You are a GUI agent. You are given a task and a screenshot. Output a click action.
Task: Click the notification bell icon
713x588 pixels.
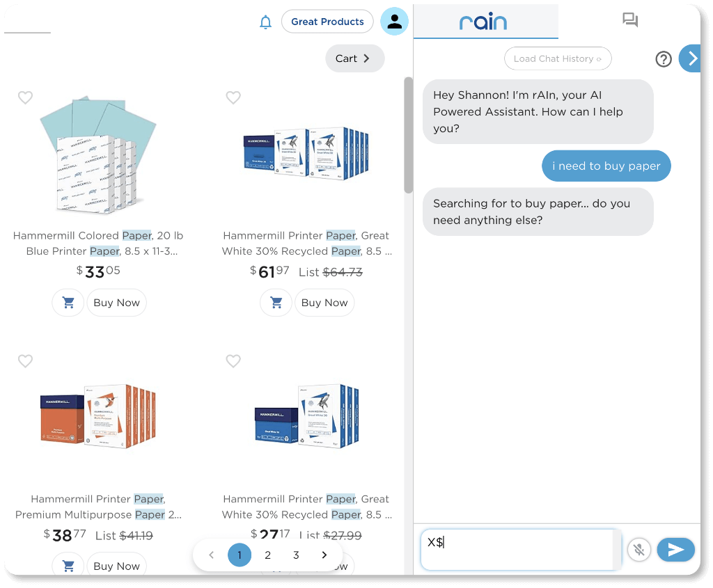[265, 22]
